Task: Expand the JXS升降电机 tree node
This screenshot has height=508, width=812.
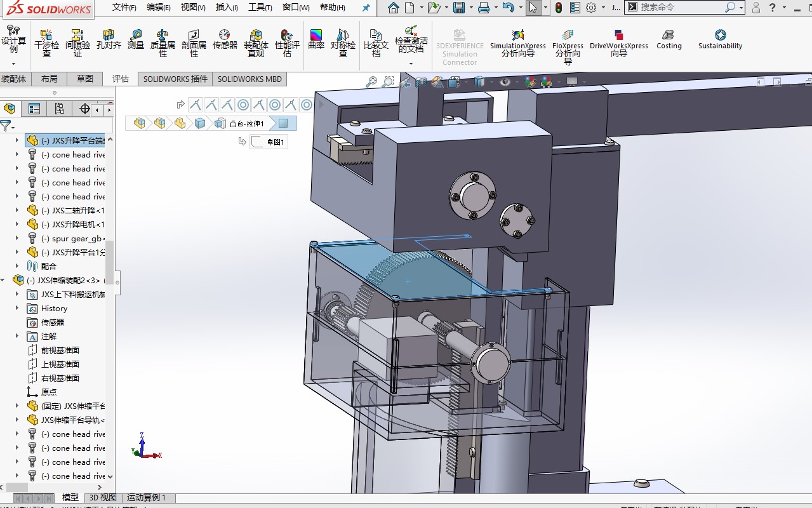Action: [17, 224]
